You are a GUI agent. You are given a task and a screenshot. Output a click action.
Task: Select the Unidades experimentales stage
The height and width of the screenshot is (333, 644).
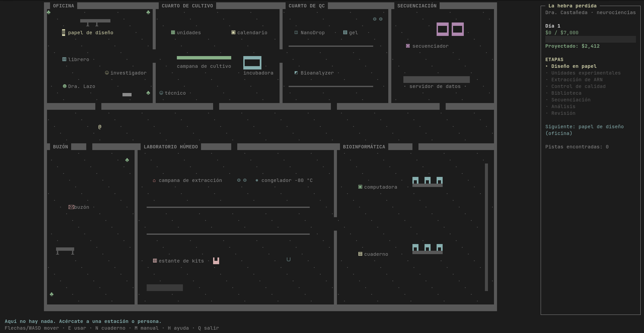coord(586,73)
